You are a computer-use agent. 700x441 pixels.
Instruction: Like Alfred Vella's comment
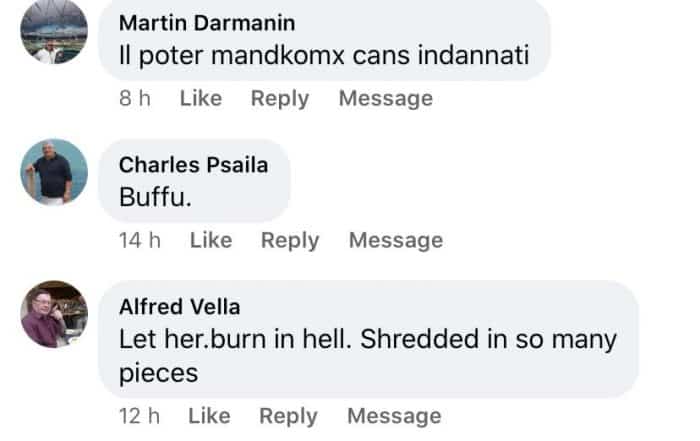tap(209, 416)
